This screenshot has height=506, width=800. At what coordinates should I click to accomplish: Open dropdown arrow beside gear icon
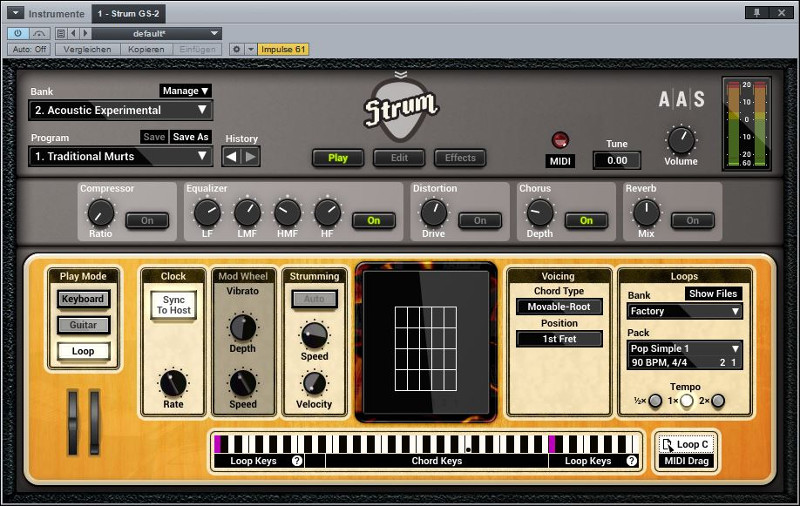[x=251, y=49]
